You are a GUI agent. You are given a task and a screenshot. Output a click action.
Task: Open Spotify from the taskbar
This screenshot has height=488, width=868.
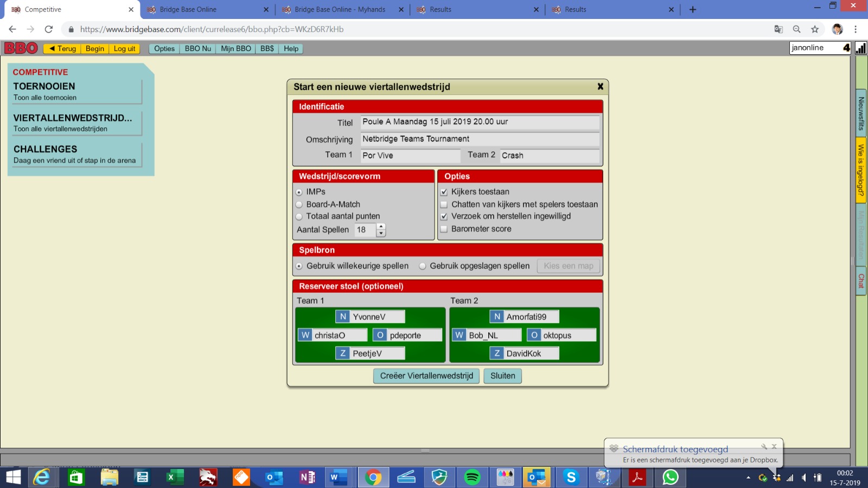click(472, 477)
